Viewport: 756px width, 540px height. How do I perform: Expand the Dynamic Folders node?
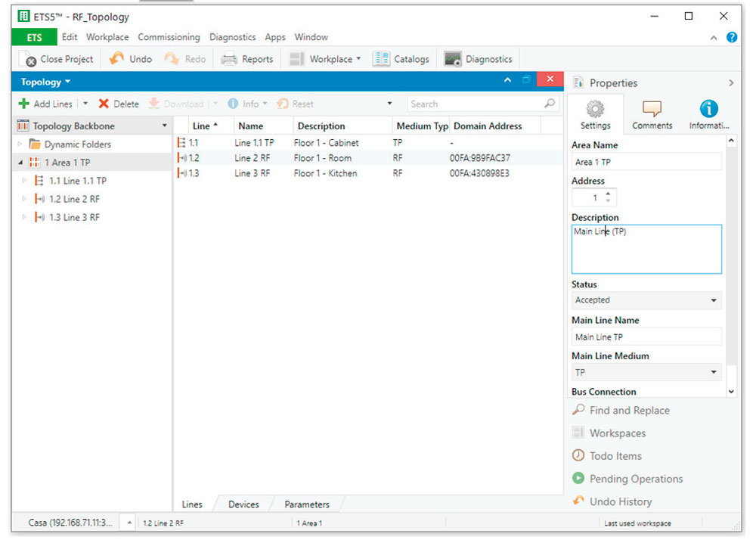[20, 144]
